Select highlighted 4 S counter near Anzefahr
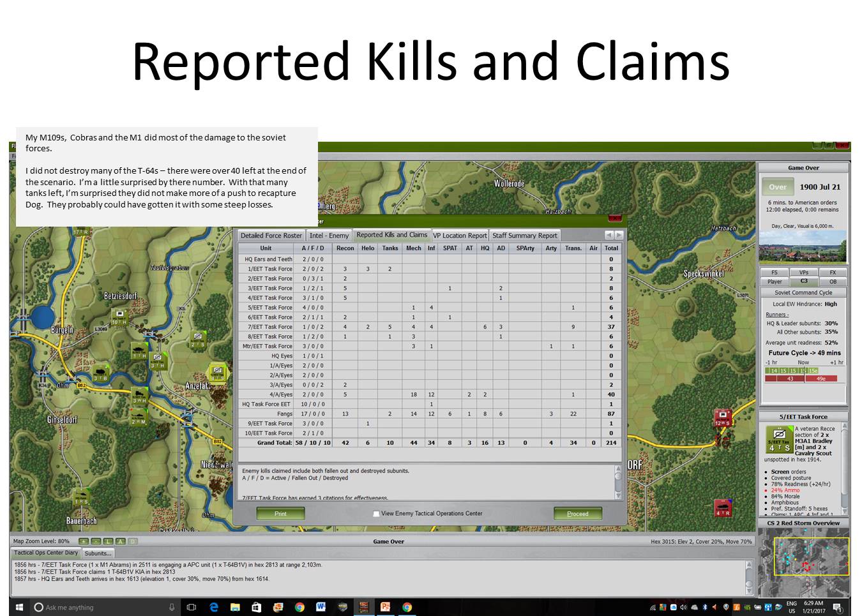 tap(218, 372)
